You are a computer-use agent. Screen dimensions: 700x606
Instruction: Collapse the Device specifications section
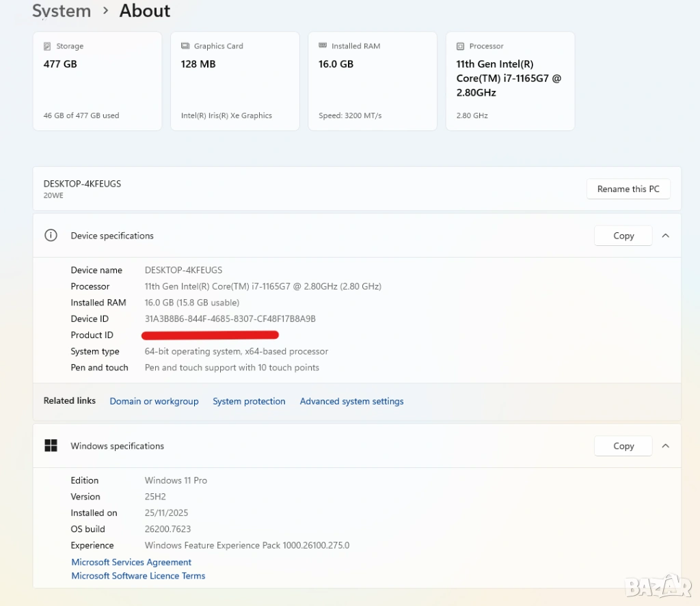pos(665,236)
